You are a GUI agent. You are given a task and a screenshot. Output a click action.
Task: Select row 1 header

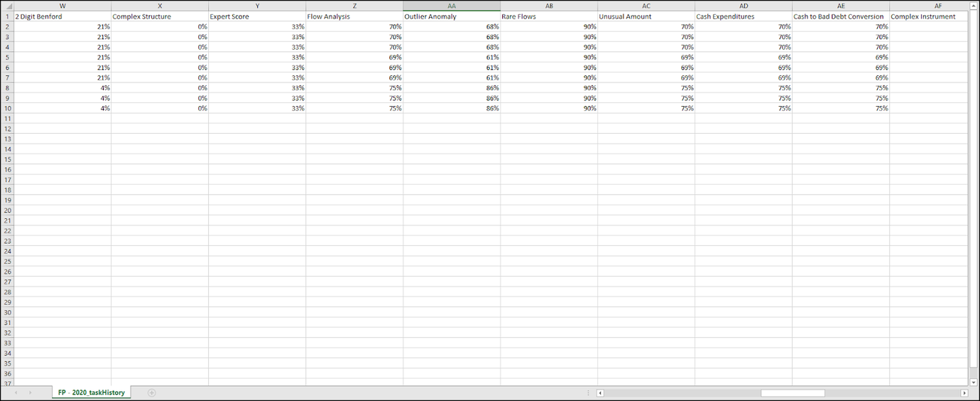pos(7,16)
